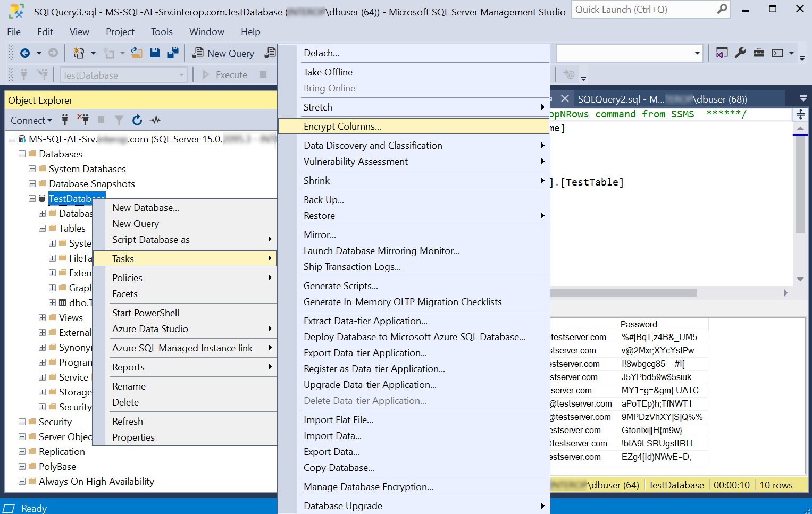The height and width of the screenshot is (514, 812).
Task: Click Connect Object Explorer plug icon
Action: (x=65, y=120)
